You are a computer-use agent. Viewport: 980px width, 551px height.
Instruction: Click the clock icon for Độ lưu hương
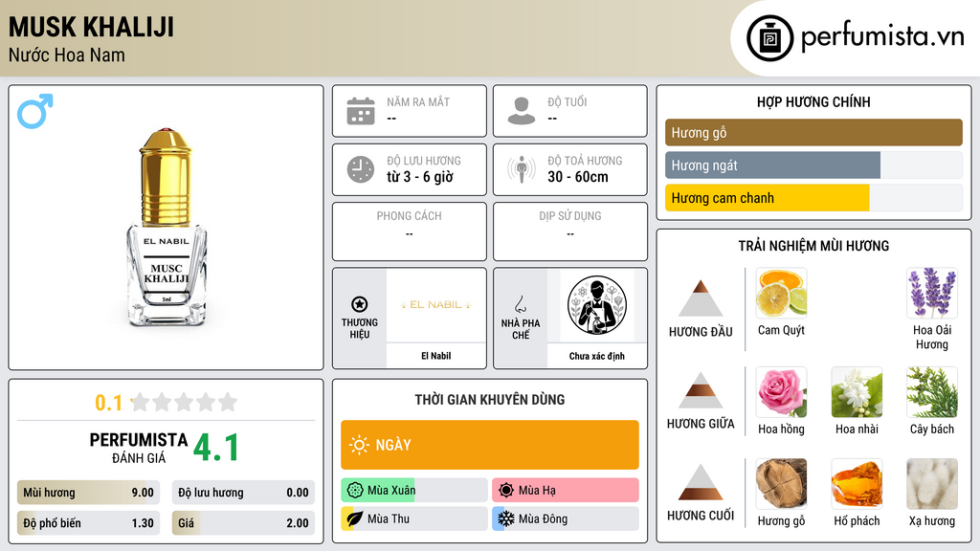[361, 169]
